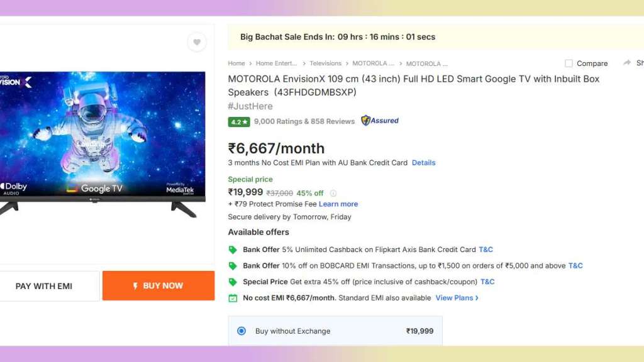Click Learn more about Protect Promise Fee
Screen dimensions: 644x362
[338, 204]
